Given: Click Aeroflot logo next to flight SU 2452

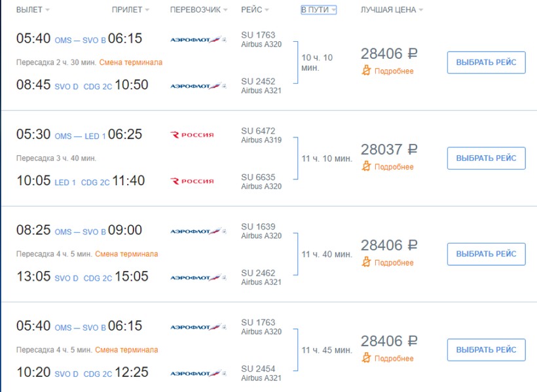Looking at the screenshot, I should point(197,86).
